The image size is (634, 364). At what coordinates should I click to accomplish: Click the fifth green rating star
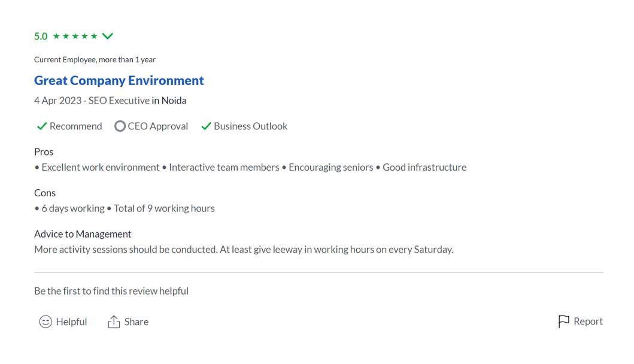pyautogui.click(x=94, y=37)
